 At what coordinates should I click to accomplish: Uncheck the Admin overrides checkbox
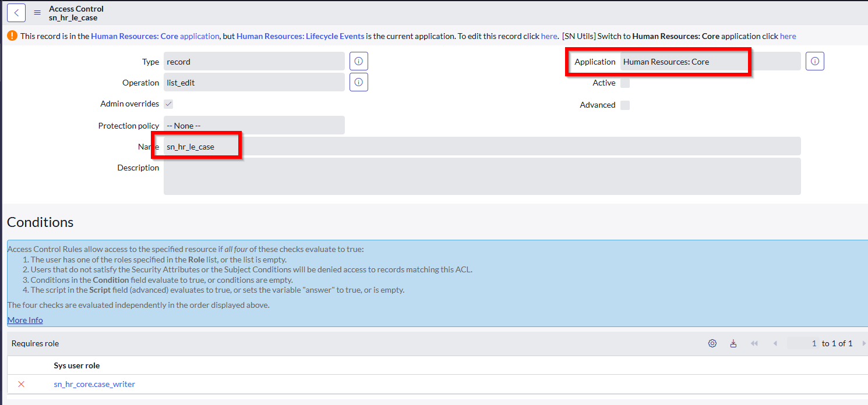[168, 104]
